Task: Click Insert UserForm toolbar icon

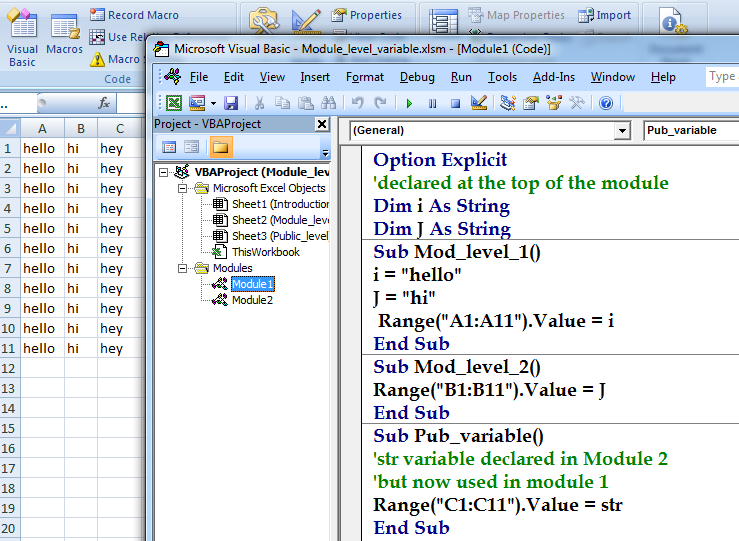Action: (197, 103)
